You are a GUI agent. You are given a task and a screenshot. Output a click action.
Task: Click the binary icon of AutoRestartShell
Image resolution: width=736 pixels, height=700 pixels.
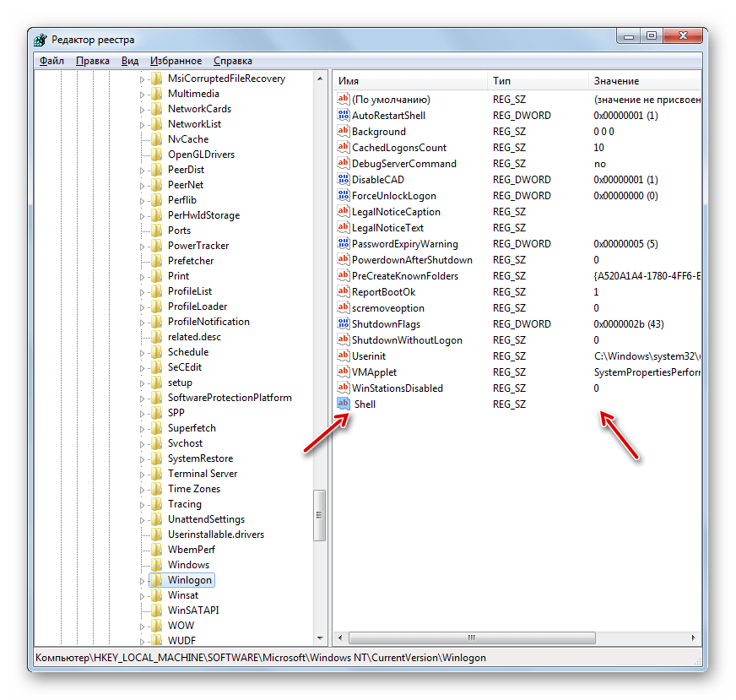pyautogui.click(x=344, y=115)
